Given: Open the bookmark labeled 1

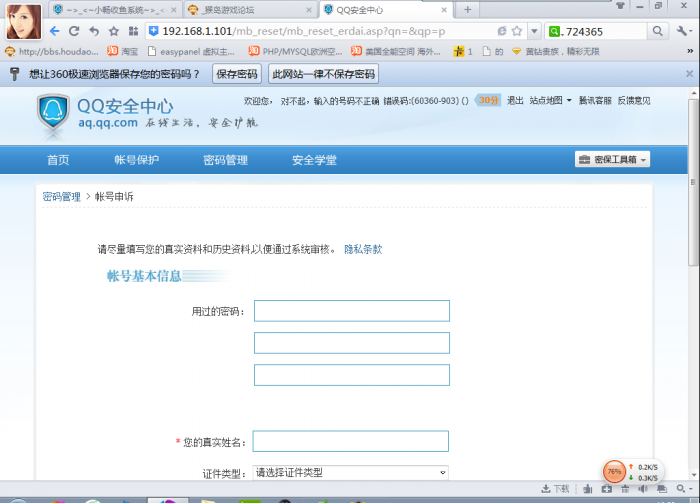Looking at the screenshot, I should 463,52.
